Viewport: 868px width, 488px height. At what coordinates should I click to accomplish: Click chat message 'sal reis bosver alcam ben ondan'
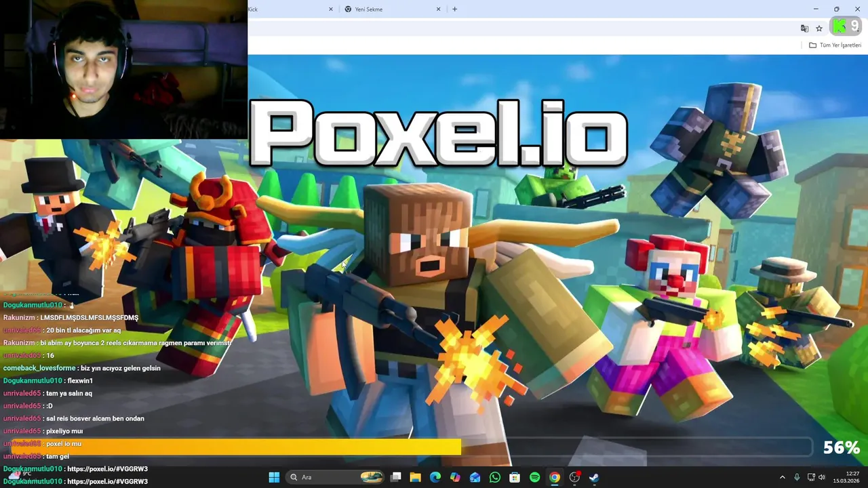click(95, 419)
